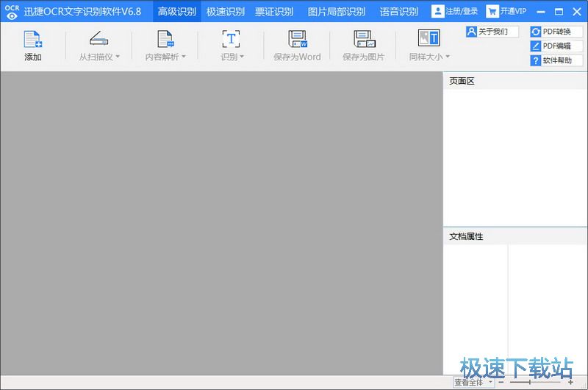
Task: Click the zoom in plus button
Action: [x=570, y=383]
